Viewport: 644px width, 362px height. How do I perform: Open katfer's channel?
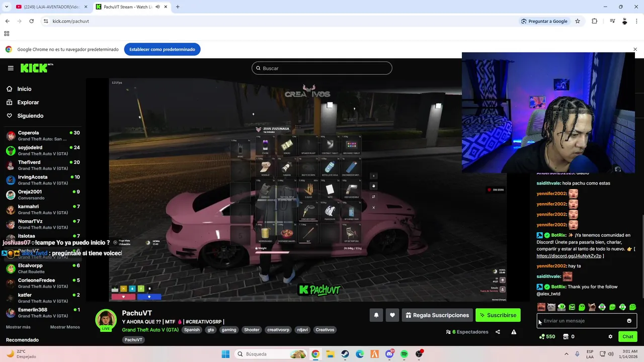pyautogui.click(x=43, y=298)
